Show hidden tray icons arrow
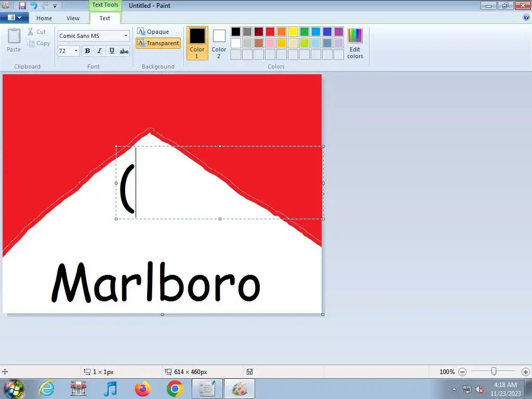This screenshot has width=532, height=399. (454, 389)
